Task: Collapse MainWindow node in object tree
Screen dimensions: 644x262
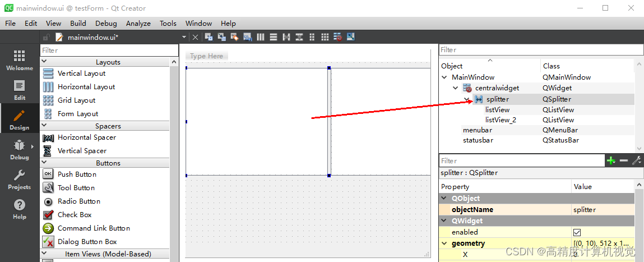Action: tap(444, 77)
